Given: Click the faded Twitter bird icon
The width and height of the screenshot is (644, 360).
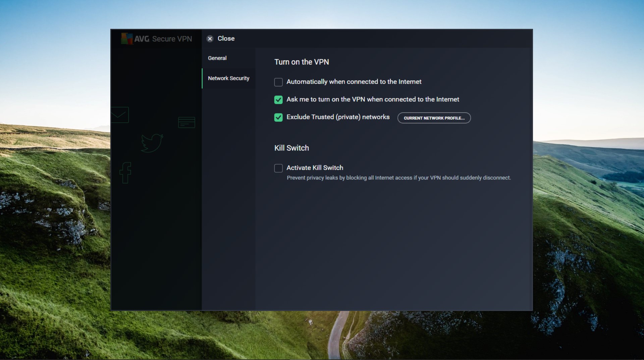Looking at the screenshot, I should (x=152, y=143).
